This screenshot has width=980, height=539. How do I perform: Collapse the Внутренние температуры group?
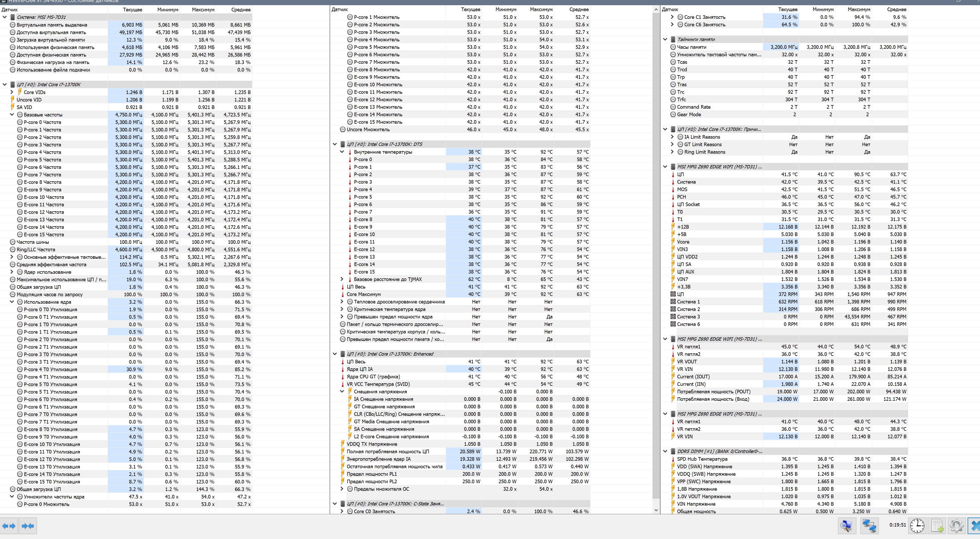[342, 152]
